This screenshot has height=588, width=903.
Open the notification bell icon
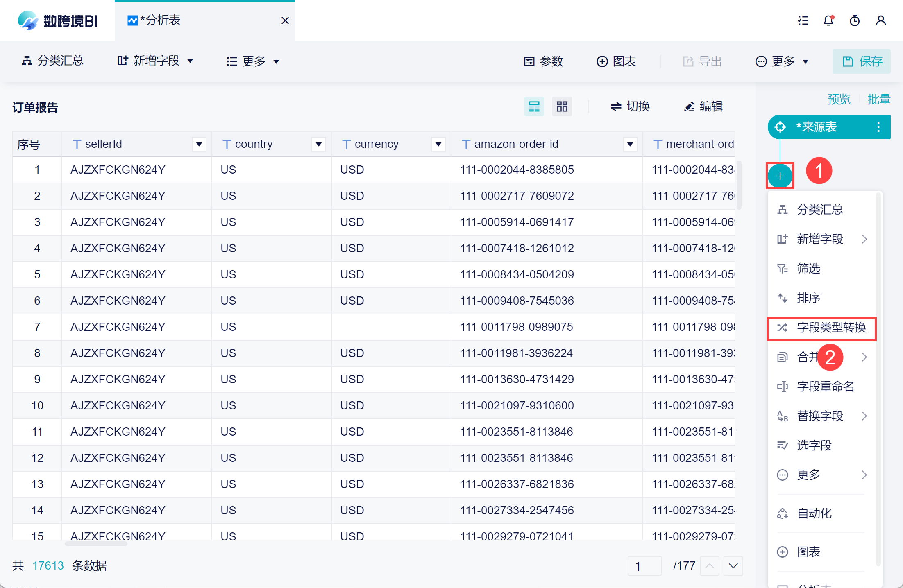[x=828, y=20]
